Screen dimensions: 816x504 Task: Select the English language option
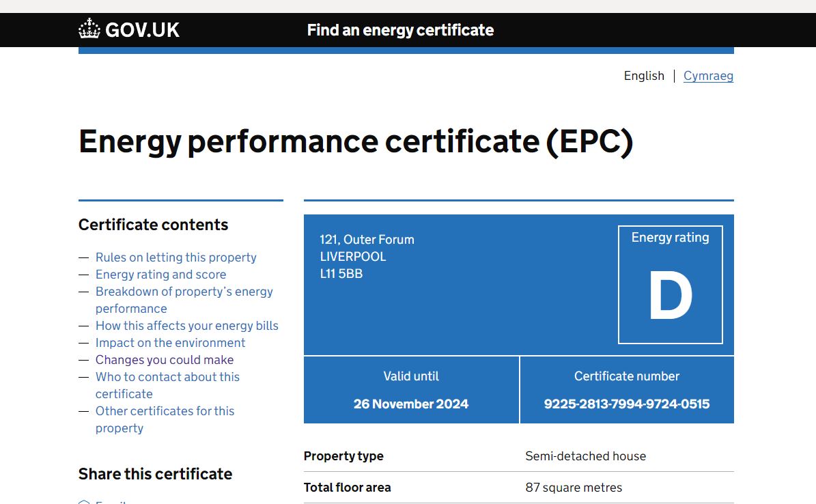click(643, 76)
